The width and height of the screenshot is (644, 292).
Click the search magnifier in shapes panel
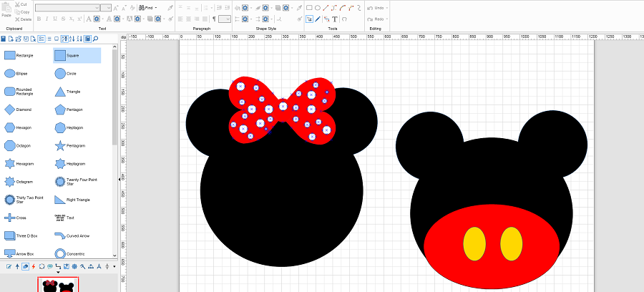pos(96,39)
